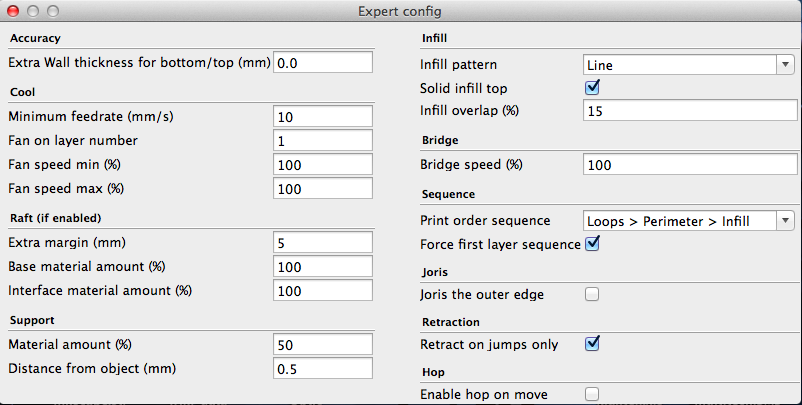The width and height of the screenshot is (802, 405).
Task: Edit the Infill overlap percentage field
Action: 689,110
